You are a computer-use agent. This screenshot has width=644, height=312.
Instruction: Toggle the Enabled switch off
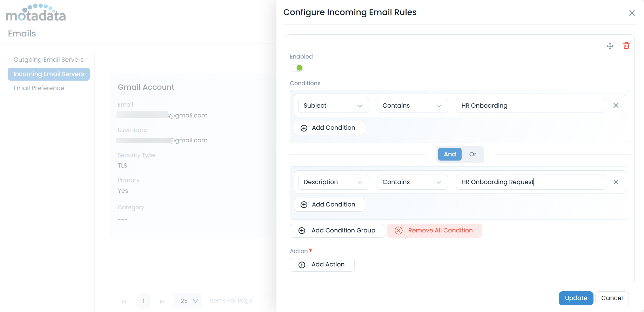pyautogui.click(x=297, y=68)
